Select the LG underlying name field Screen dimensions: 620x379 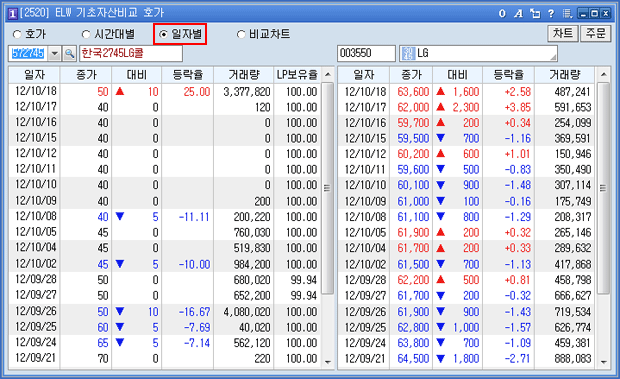coord(478,53)
